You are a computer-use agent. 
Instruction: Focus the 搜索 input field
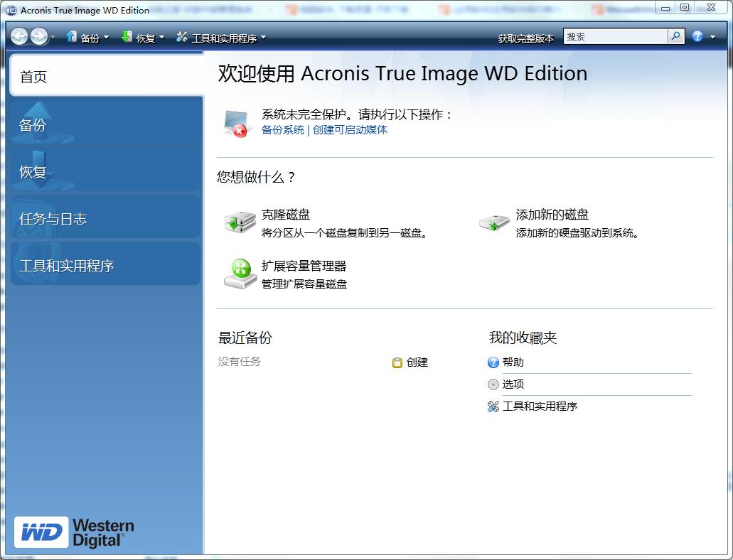tap(615, 36)
